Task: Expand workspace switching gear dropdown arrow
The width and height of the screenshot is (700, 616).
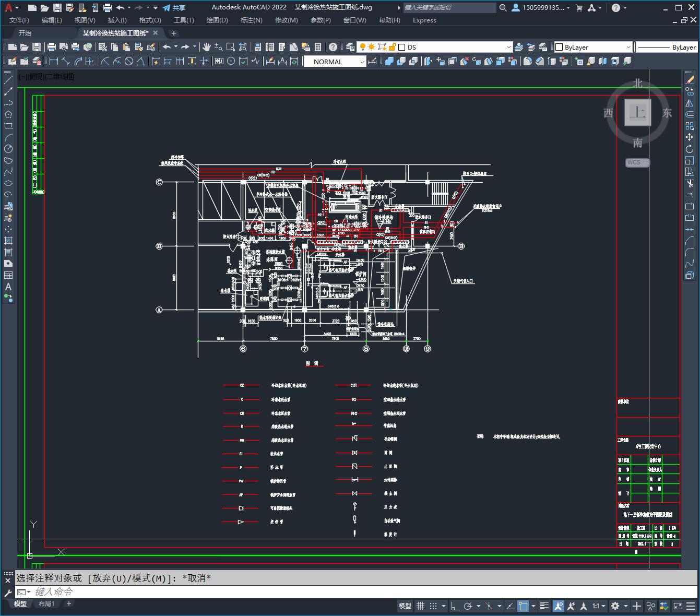Action: (625, 606)
